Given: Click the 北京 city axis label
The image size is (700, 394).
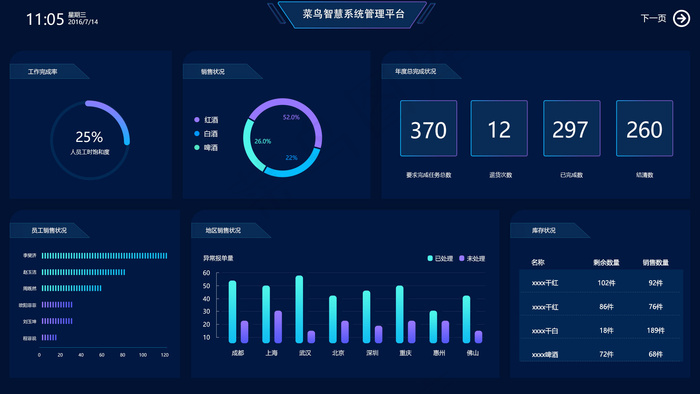Looking at the screenshot, I should pyautogui.click(x=338, y=353).
